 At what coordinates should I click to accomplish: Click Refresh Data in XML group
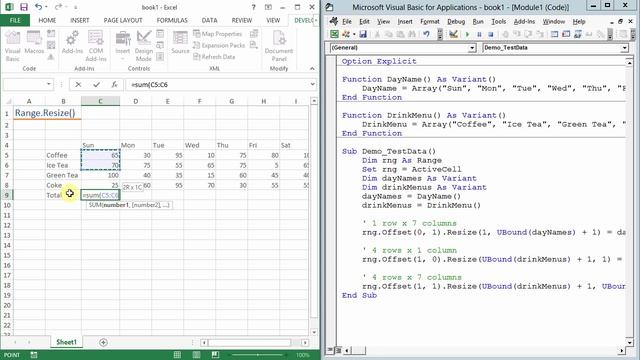[x=214, y=57]
